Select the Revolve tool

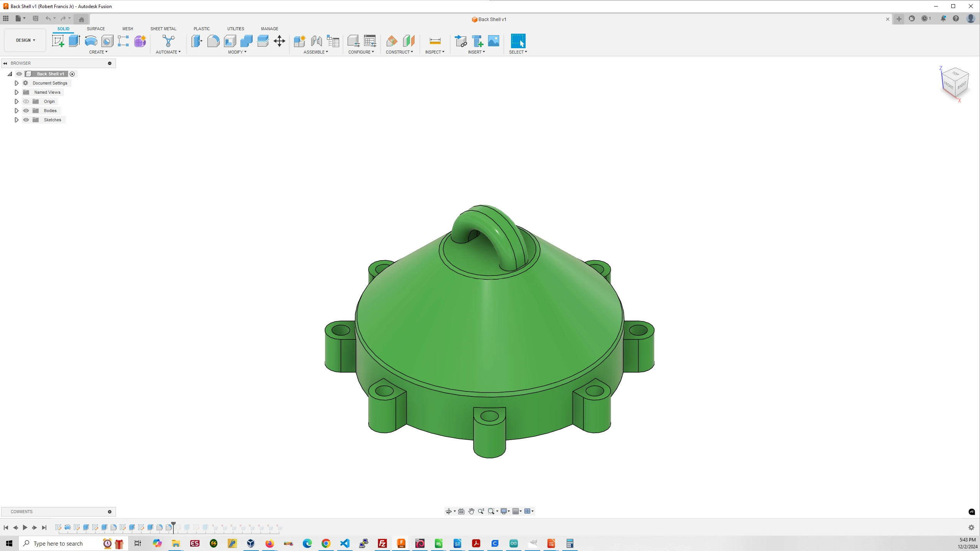(x=91, y=41)
